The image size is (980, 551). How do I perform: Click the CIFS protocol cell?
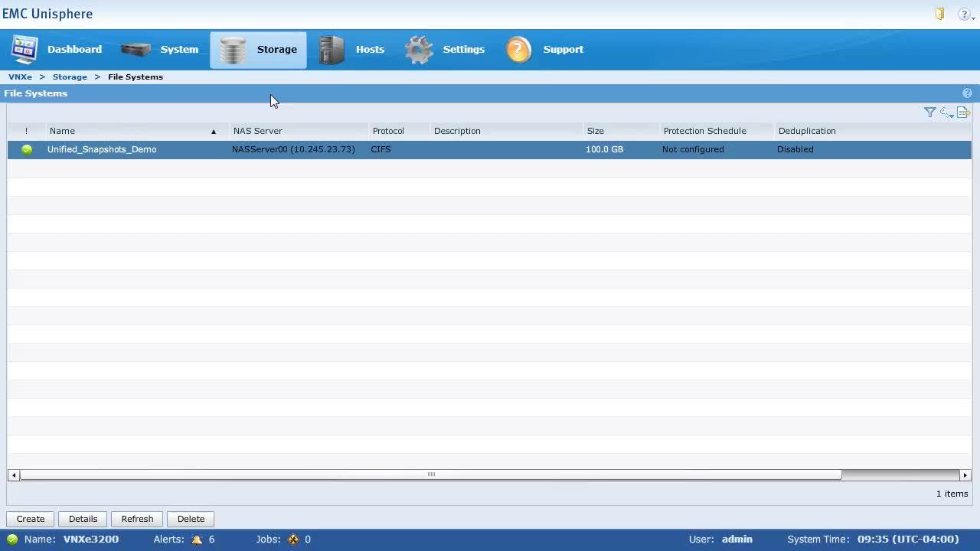pos(381,149)
